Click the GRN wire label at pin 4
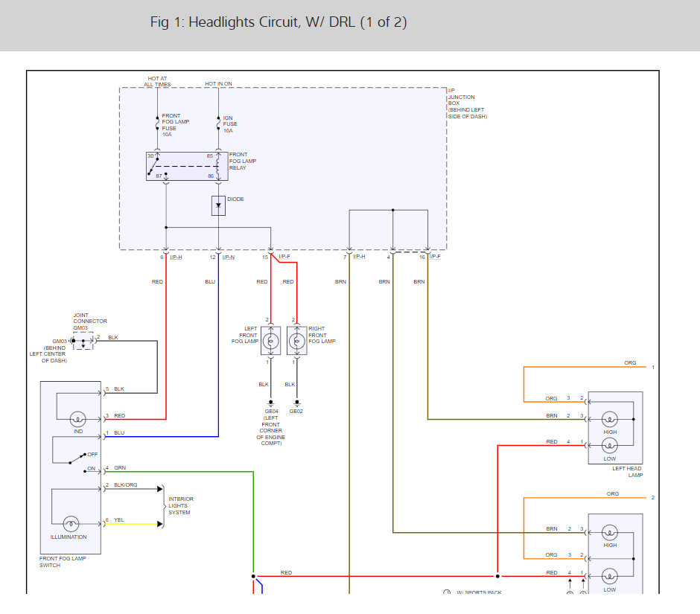This screenshot has width=700, height=614. click(120, 468)
